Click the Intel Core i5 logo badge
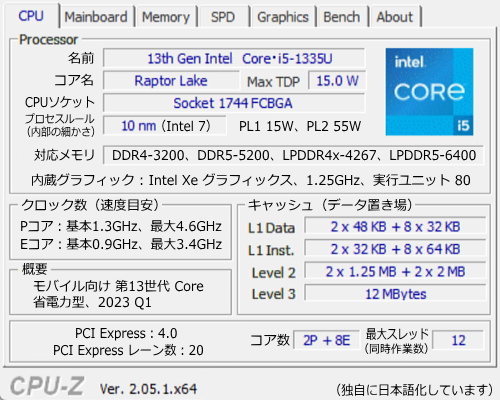 429,92
